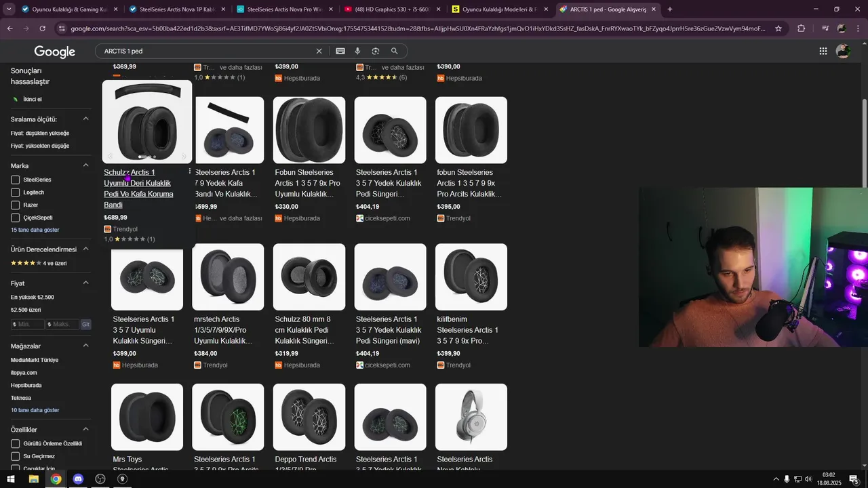Collapse the Marka filter section
The height and width of the screenshot is (488, 868).
click(86, 165)
